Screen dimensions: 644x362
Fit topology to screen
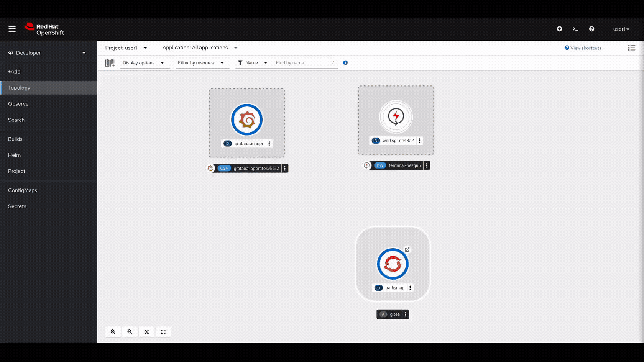point(146,332)
